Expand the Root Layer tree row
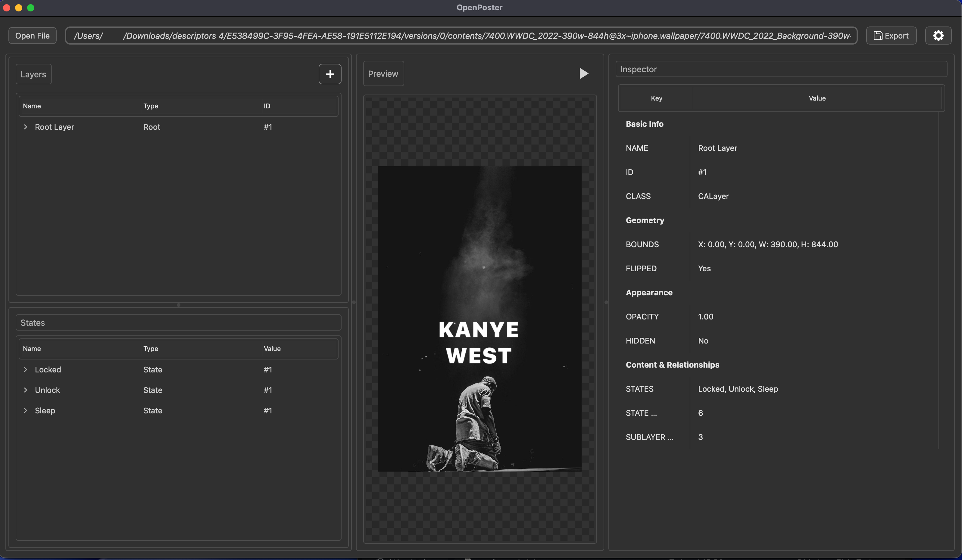Viewport: 962px width, 560px height. coord(26,127)
